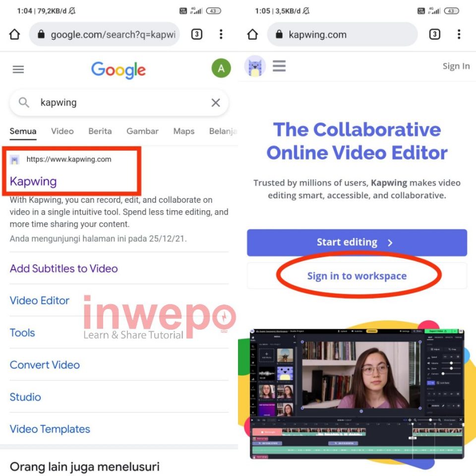Image resolution: width=476 pixels, height=476 pixels.
Task: Click the Adjust icon in the Edit panel
Action: pyautogui.click(x=435, y=350)
